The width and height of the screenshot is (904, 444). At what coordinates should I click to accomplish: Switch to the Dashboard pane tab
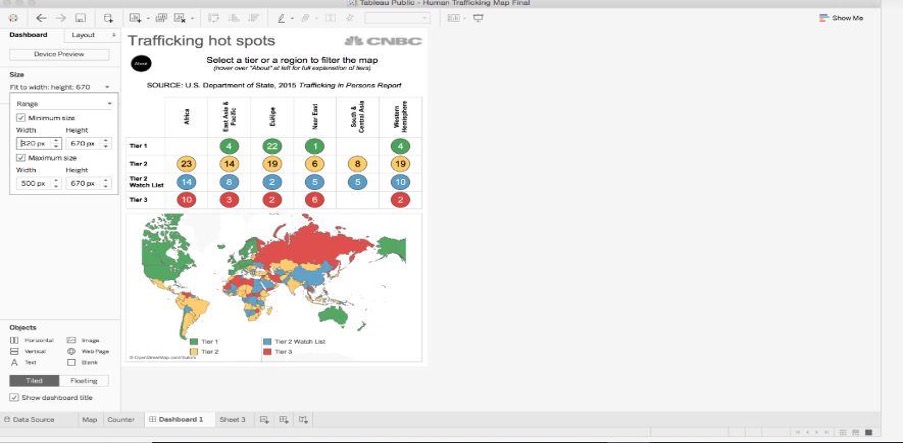[x=28, y=35]
